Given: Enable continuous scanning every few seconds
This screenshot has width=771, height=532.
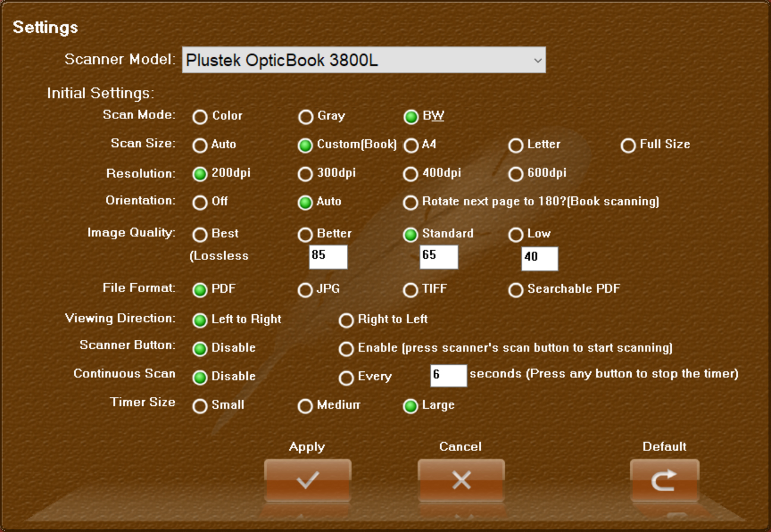Looking at the screenshot, I should (346, 377).
